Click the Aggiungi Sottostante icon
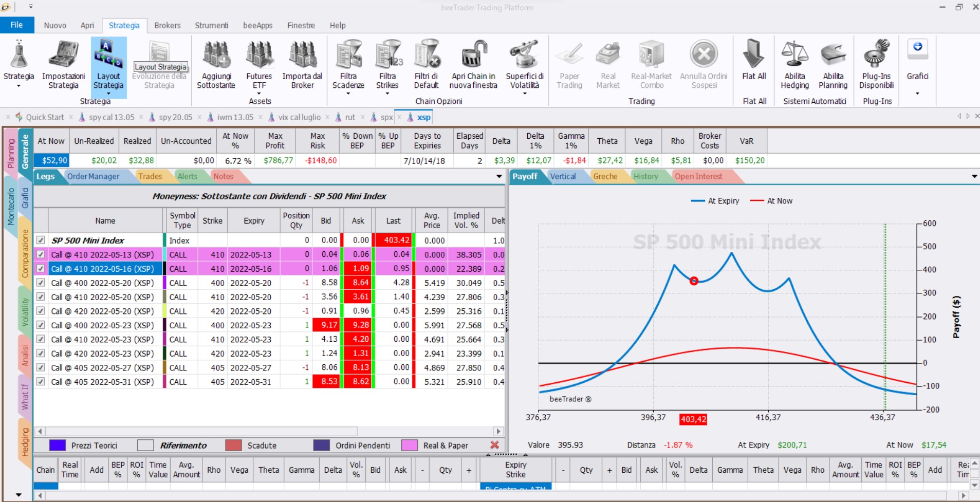Screen dimensions: 980x502 click(216, 54)
